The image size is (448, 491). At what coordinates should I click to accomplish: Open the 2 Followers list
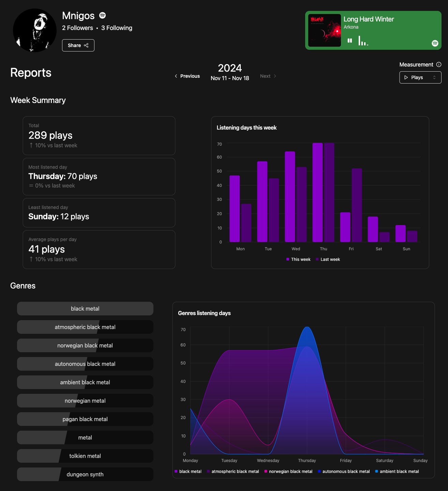[77, 28]
